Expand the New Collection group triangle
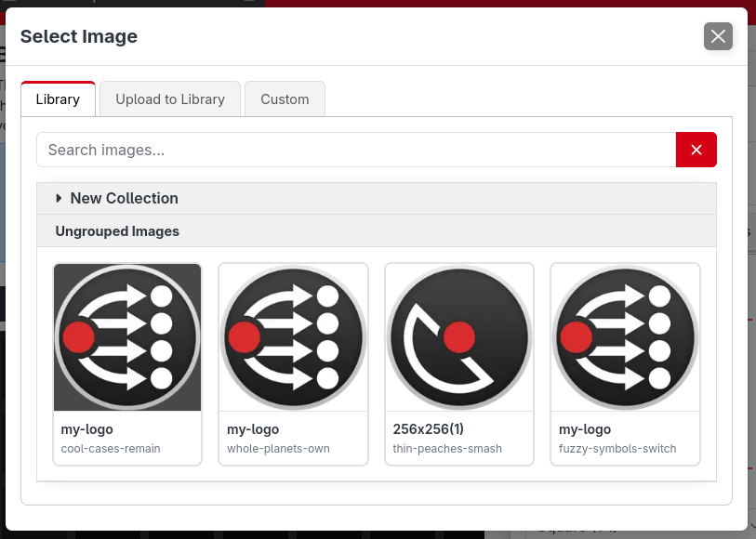The height and width of the screenshot is (539, 756). click(59, 198)
